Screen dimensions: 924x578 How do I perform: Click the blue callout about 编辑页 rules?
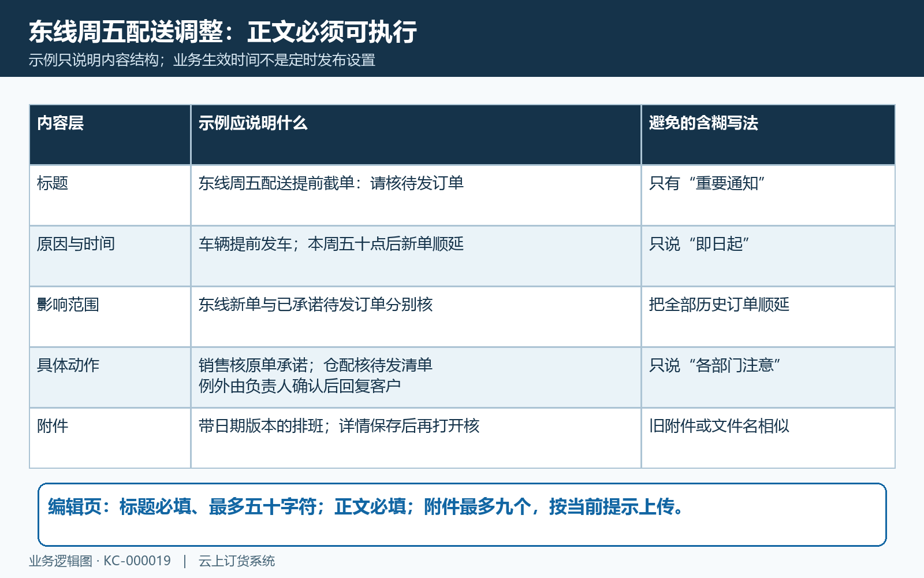pos(462,514)
